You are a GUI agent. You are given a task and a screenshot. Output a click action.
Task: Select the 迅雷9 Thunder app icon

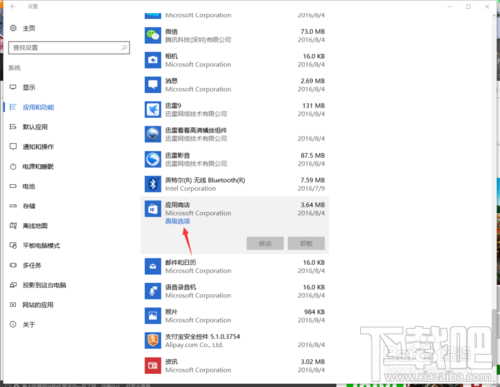point(153,109)
